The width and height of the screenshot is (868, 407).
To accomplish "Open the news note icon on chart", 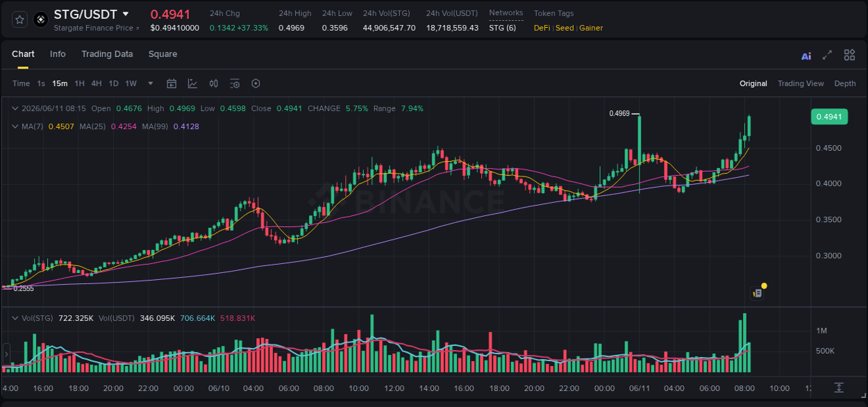I will point(758,294).
